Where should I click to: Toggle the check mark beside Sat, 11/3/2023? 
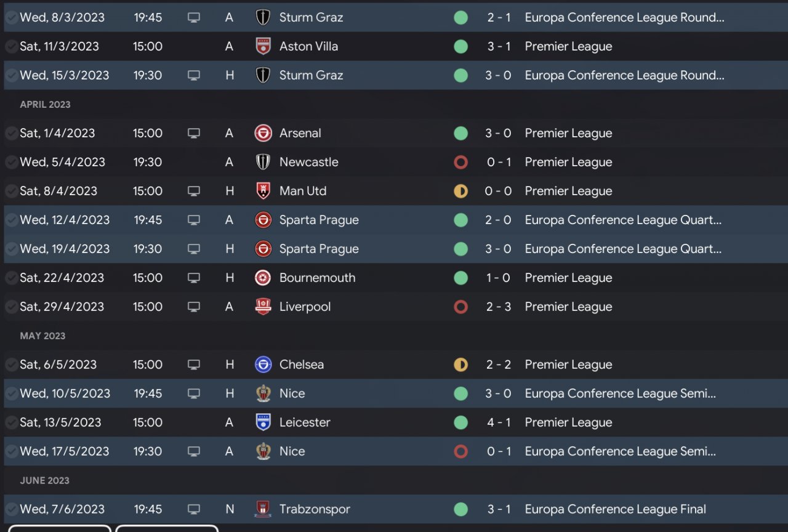pyautogui.click(x=11, y=46)
